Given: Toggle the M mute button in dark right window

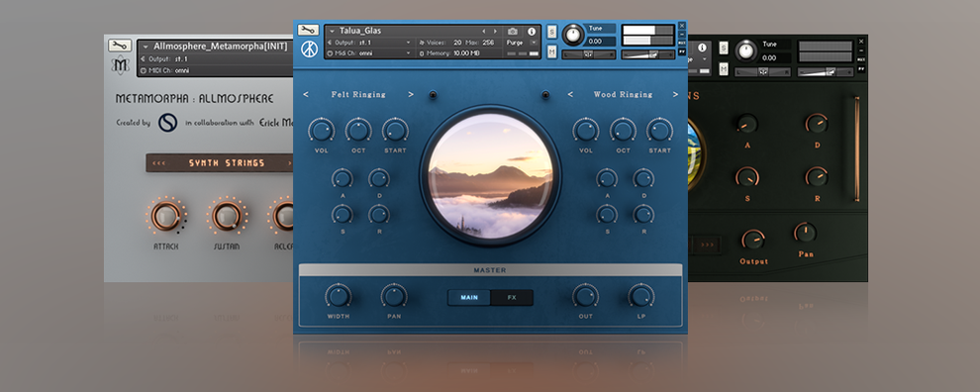Looking at the screenshot, I should pos(724,68).
